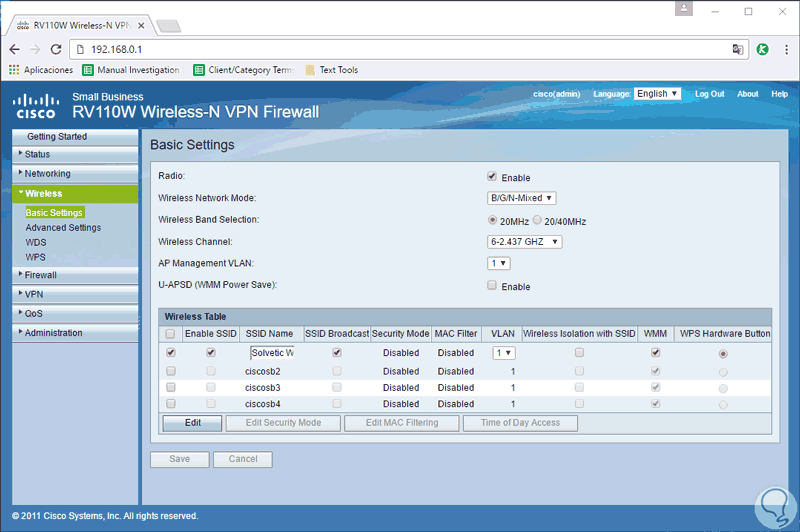The height and width of the screenshot is (532, 800).
Task: Open Wireless Channel dropdown
Action: [524, 242]
